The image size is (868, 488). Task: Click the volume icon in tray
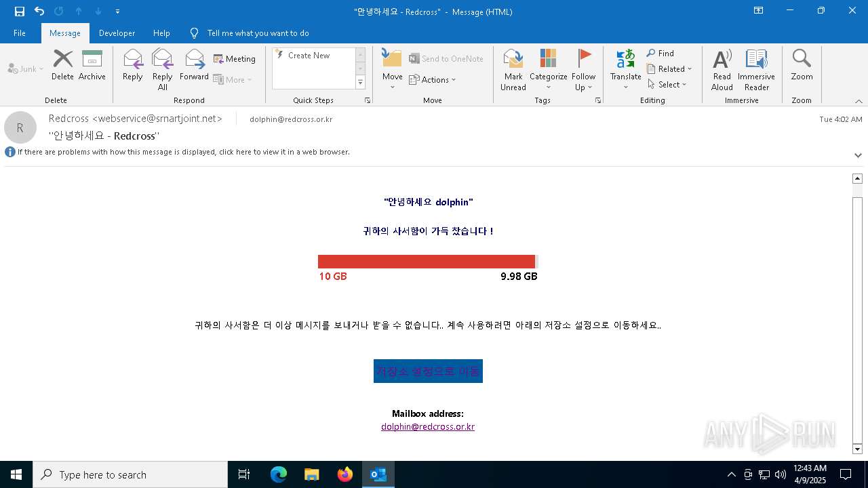(781, 474)
